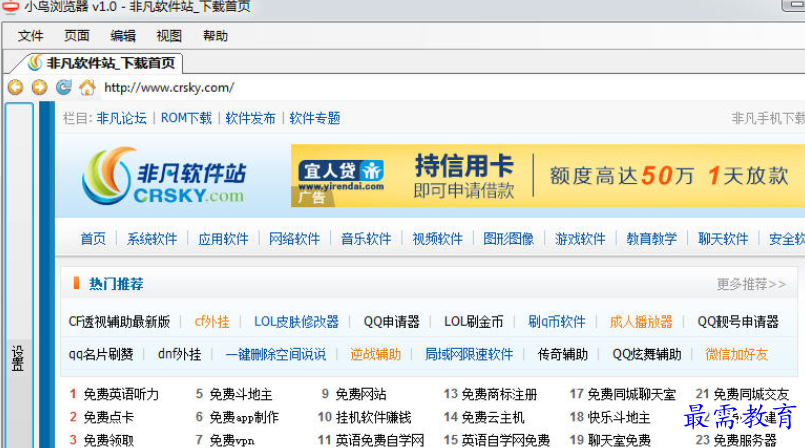This screenshot has height=448, width=805.
Task: Open the 音乐软件 category
Action: pos(366,239)
